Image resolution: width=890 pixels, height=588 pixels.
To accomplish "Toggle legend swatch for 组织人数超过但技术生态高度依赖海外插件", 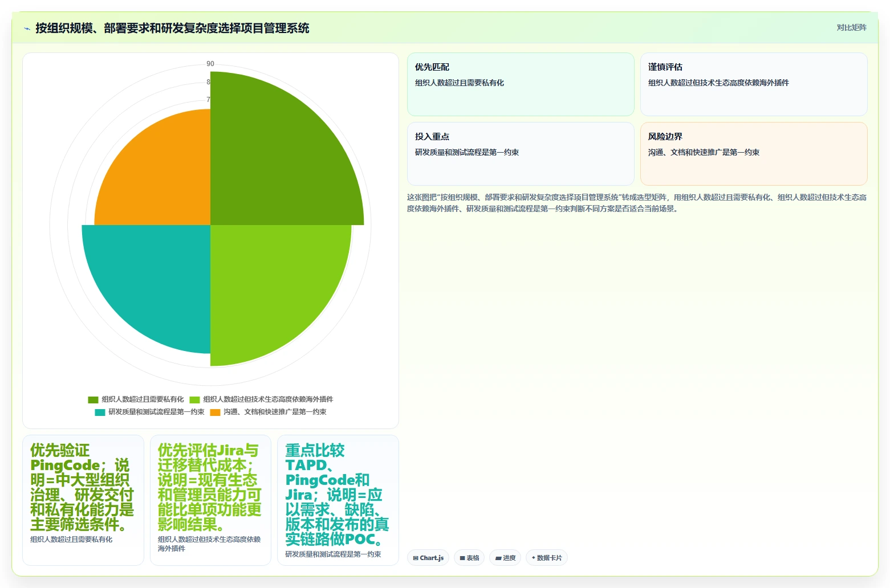I will click(195, 399).
